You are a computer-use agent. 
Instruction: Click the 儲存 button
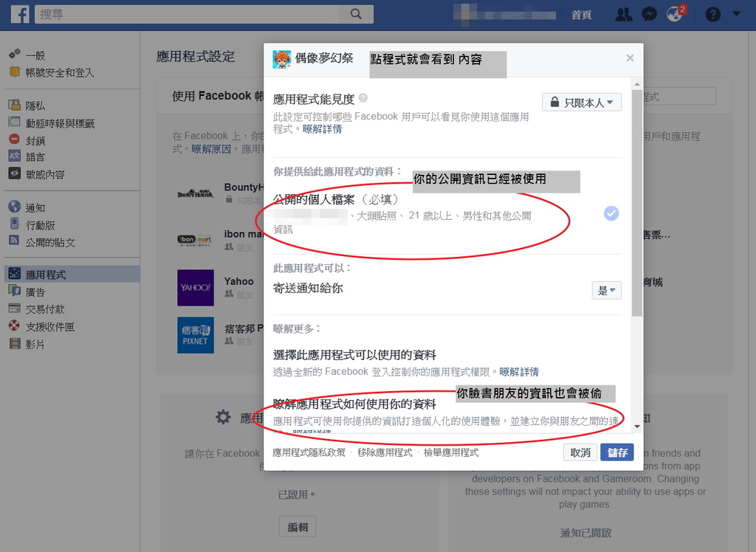click(x=617, y=452)
